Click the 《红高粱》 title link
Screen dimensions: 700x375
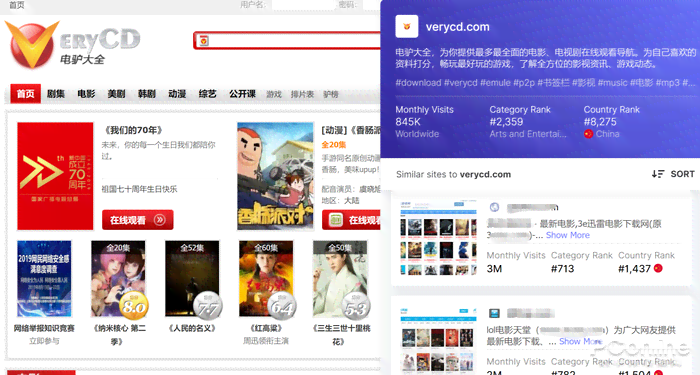pyautogui.click(x=266, y=329)
